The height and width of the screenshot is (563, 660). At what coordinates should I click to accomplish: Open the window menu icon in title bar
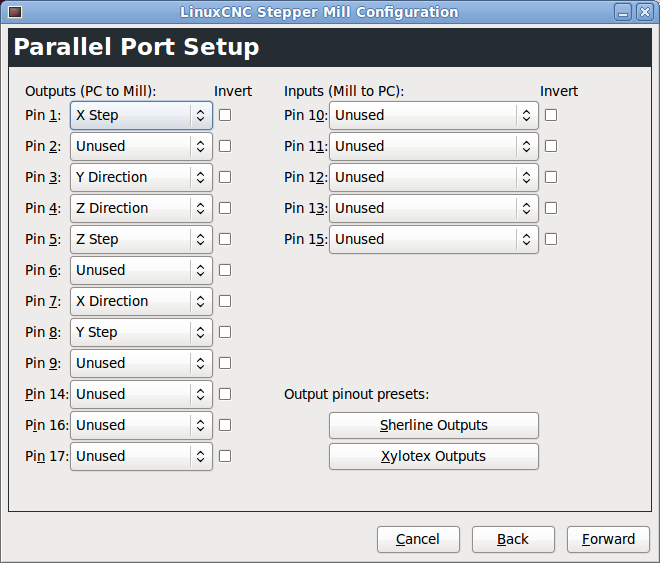point(13,12)
